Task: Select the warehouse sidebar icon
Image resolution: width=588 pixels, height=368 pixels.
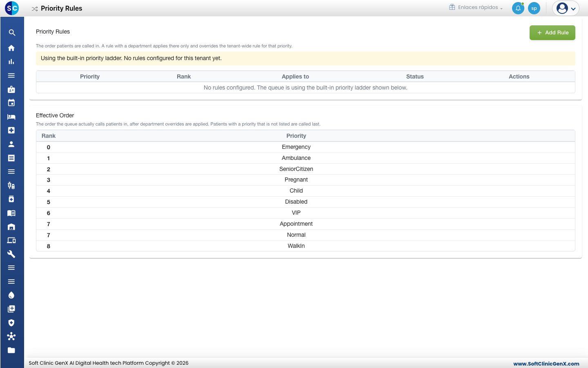Action: (x=11, y=227)
